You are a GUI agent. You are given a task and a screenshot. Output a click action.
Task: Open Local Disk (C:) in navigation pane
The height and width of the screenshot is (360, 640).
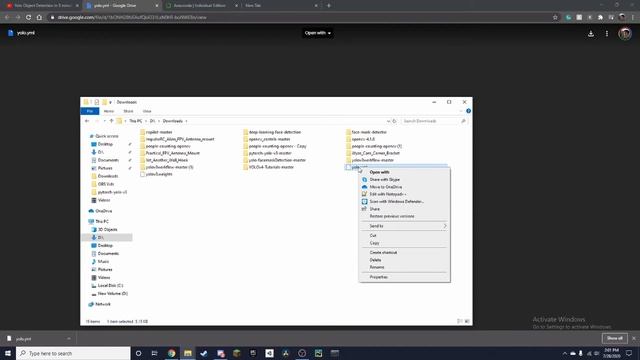[x=110, y=286]
